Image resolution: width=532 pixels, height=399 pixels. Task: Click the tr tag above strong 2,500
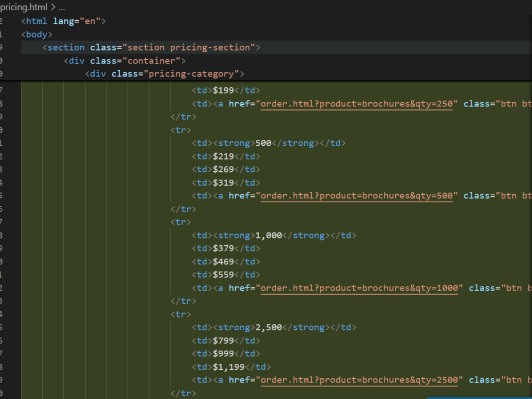pos(181,314)
